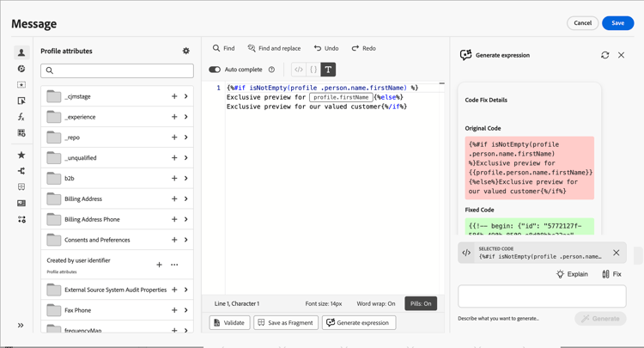
Task: Open the offers sidebar icon
Action: tap(21, 85)
